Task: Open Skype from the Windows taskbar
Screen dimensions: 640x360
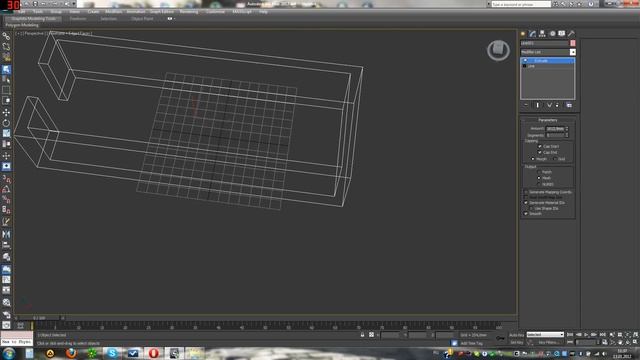Action: pyautogui.click(x=112, y=353)
